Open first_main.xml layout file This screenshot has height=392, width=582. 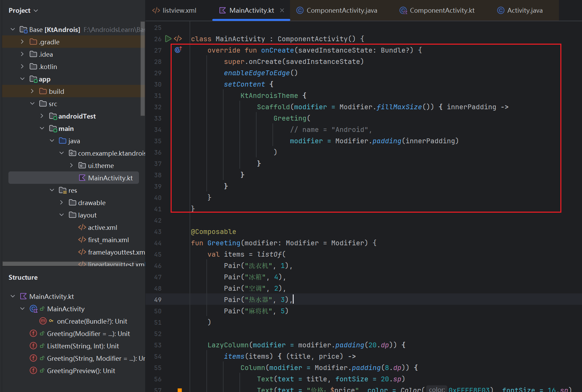click(x=108, y=240)
